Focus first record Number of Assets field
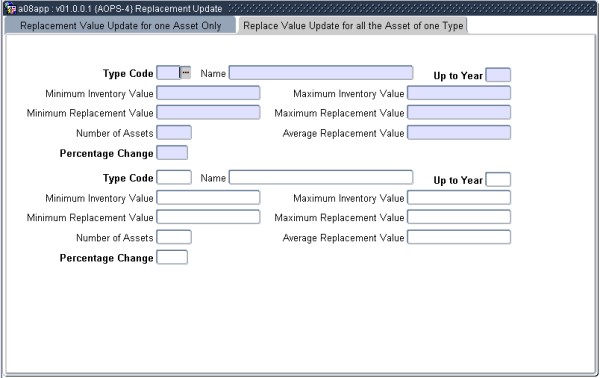This screenshot has height=378, width=600. pyautogui.click(x=174, y=133)
